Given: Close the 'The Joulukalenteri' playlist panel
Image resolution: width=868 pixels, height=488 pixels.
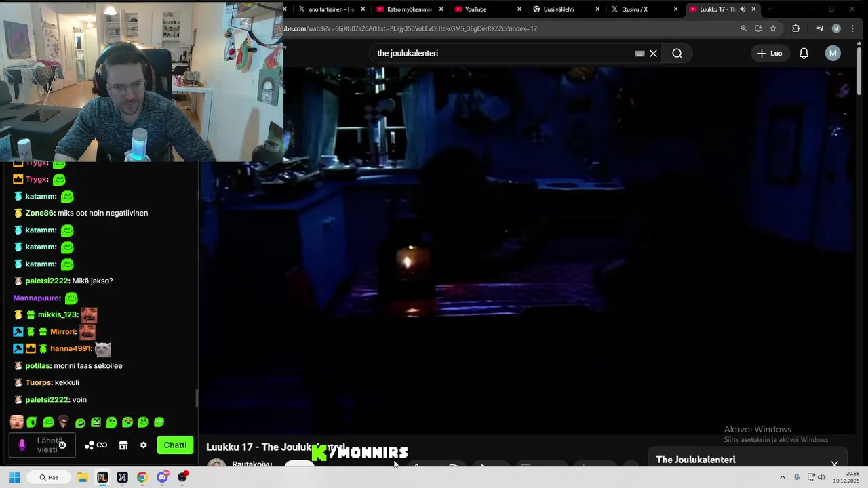Looking at the screenshot, I should coord(835,464).
